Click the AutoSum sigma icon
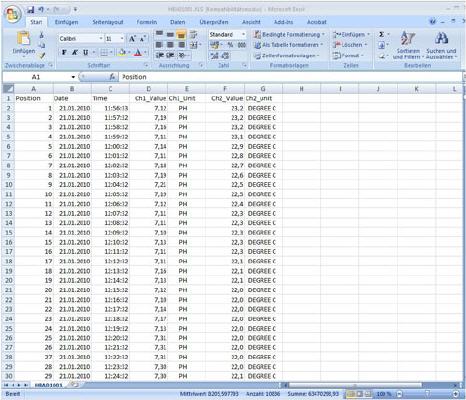The image size is (466, 400). pyautogui.click(x=382, y=34)
